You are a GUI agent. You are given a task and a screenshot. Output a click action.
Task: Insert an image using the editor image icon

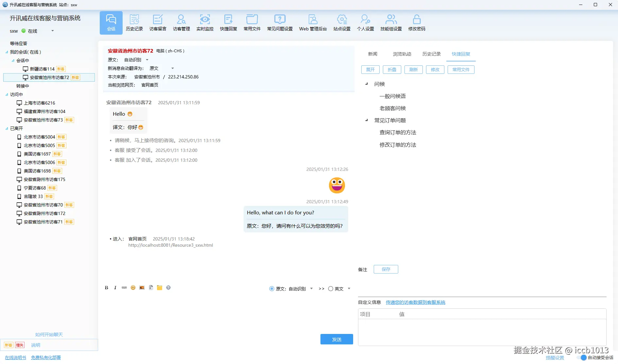(x=142, y=288)
